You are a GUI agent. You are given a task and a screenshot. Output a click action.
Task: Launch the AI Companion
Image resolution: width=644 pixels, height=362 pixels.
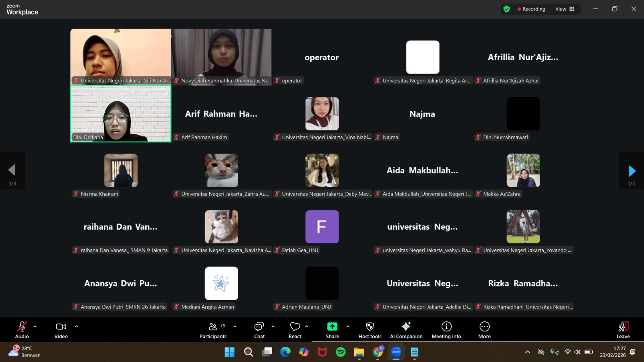pyautogui.click(x=406, y=330)
